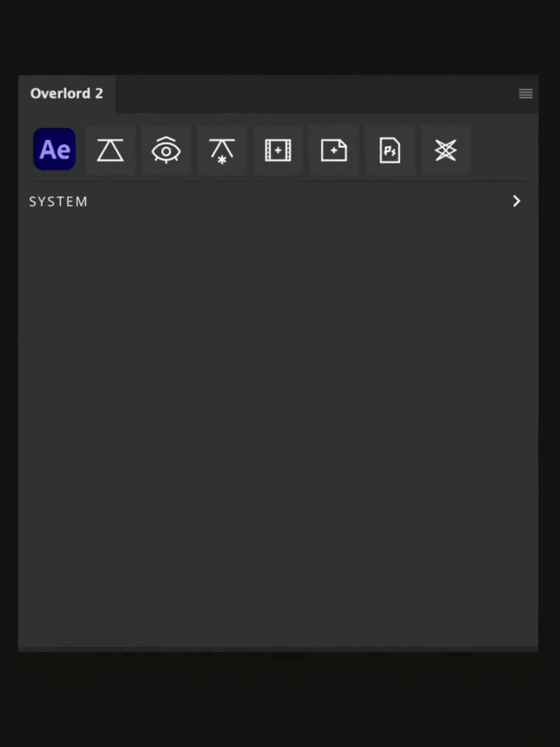Click the filmstrip with plus icon
The image size is (560, 747).
(x=278, y=150)
